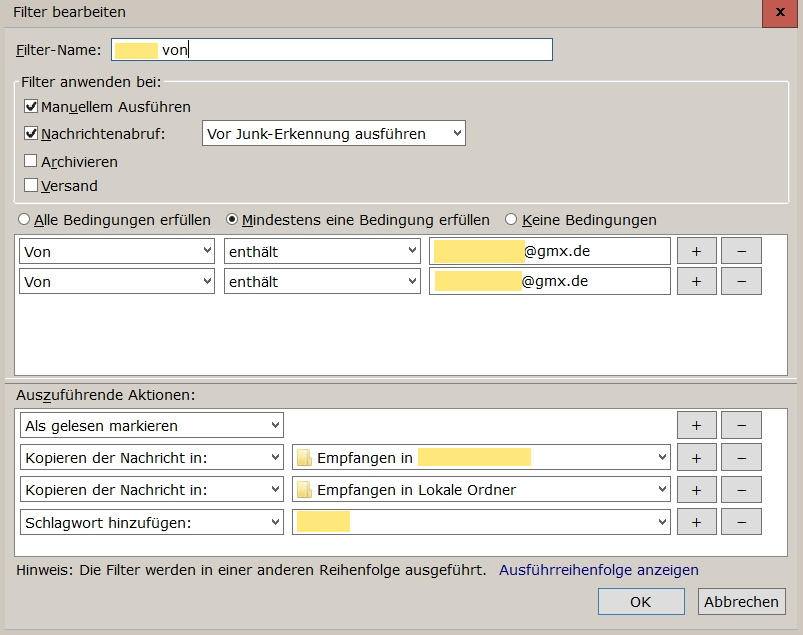Viewport: 803px width, 635px height.
Task: Remove the 'Schlagwort hinzufügen' action row
Action: (x=741, y=522)
